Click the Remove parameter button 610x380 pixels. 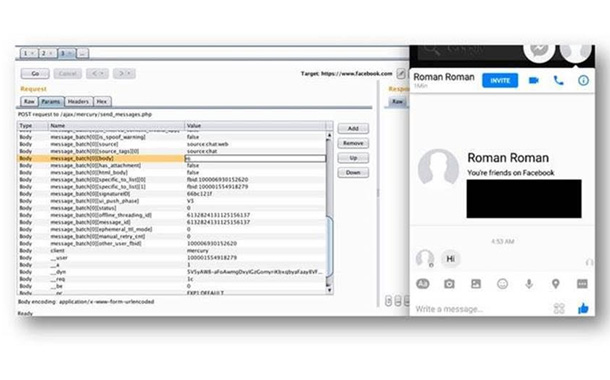click(x=353, y=143)
